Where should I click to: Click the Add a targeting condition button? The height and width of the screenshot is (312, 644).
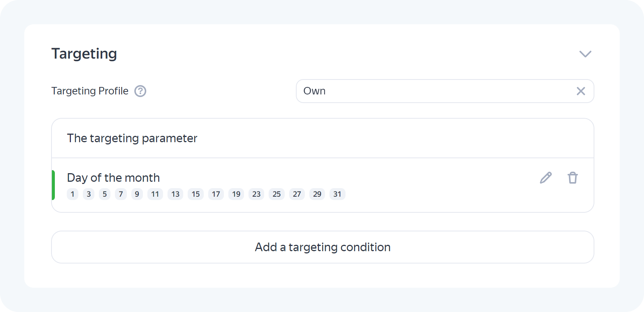[323, 247]
